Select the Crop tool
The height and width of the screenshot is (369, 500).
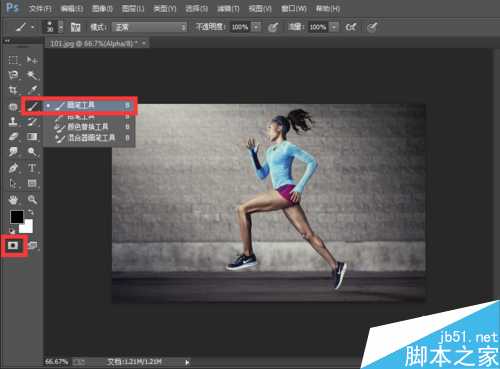[x=13, y=90]
